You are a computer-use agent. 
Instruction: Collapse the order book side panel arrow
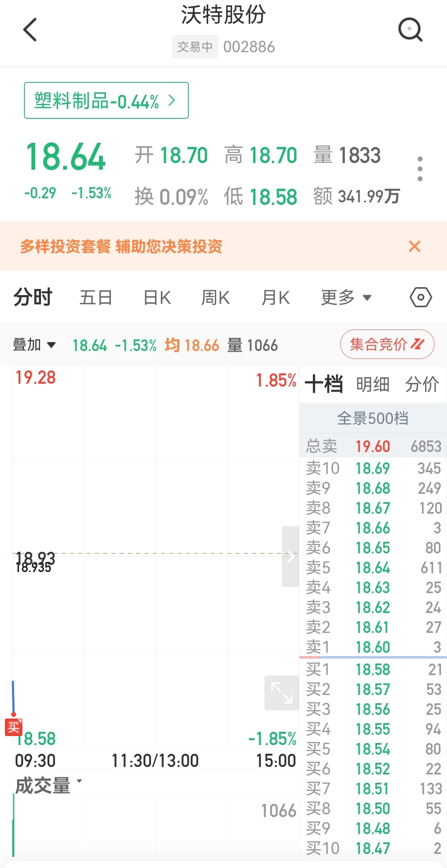click(x=291, y=556)
